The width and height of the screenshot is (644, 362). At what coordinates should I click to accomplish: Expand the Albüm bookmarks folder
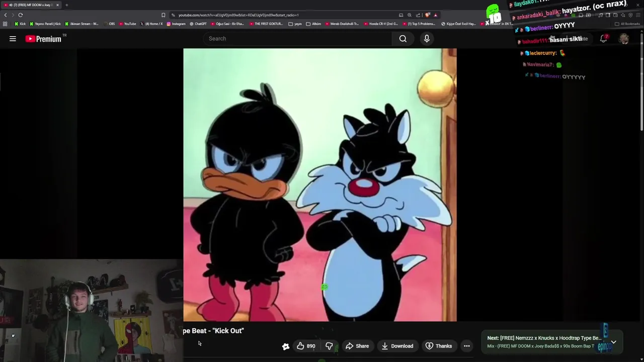[x=313, y=24]
